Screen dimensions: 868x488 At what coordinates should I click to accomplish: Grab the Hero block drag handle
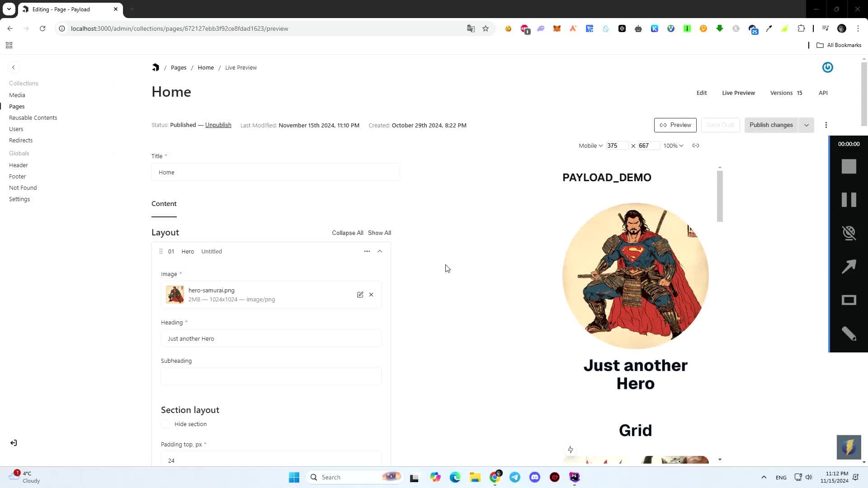point(161,251)
